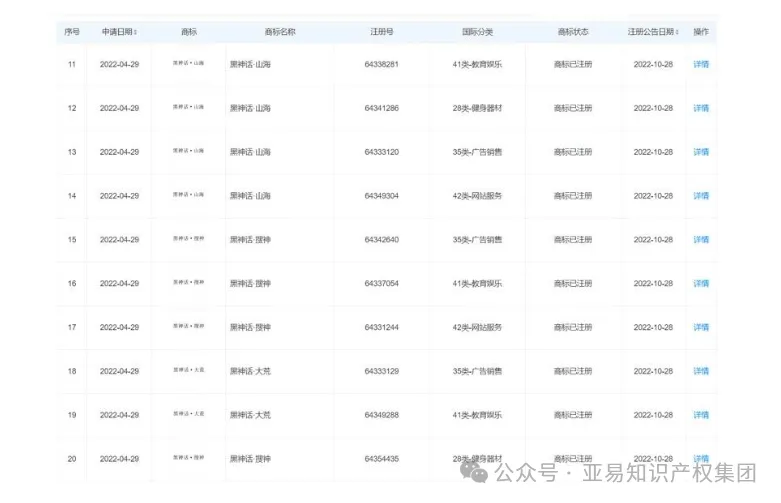Screen dimensions: 781x503
Task: Open 详情 for row 12 (64341286)
Action: click(x=701, y=108)
